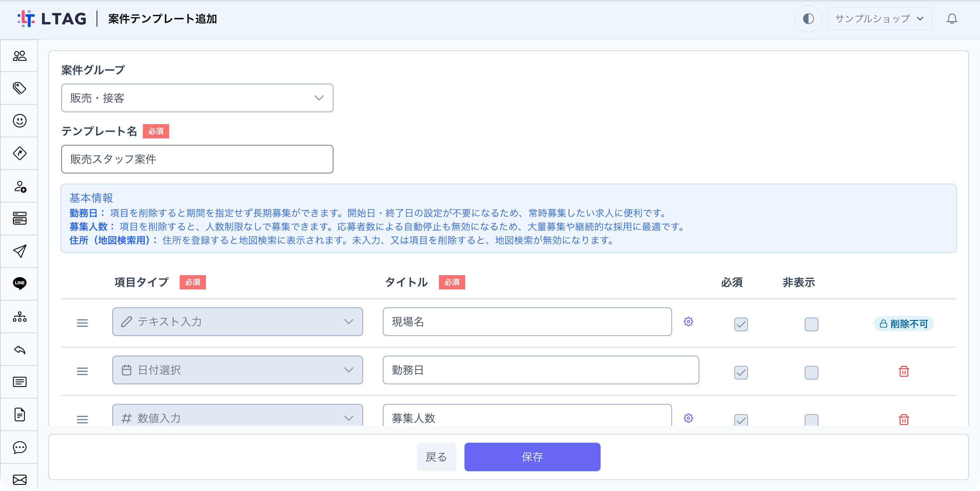Delete the 勤務日 row with trash icon

tap(904, 371)
